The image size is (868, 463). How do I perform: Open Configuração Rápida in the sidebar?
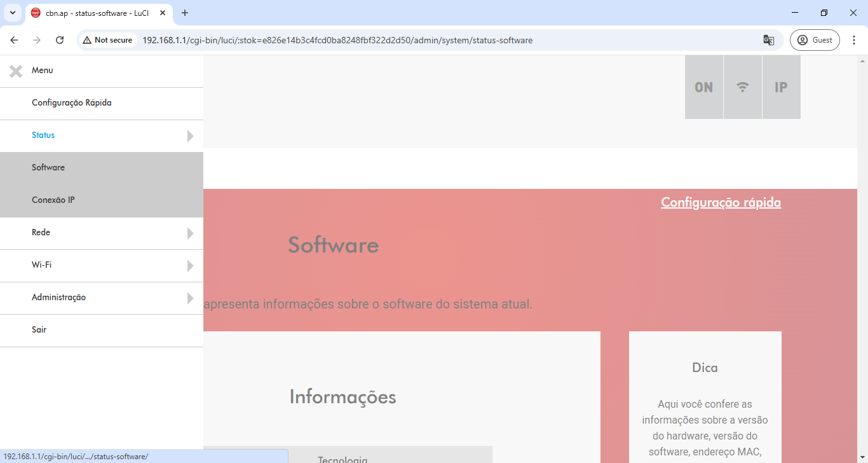click(x=72, y=103)
